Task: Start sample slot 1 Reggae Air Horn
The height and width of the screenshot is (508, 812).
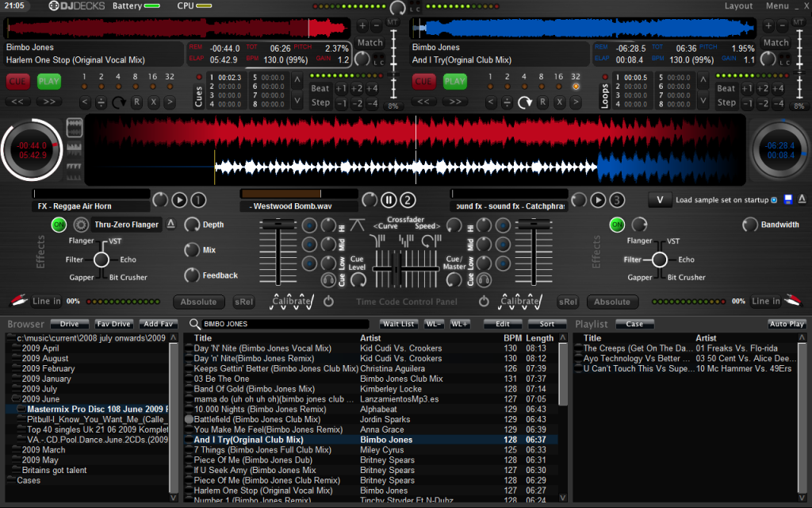Action: coord(179,200)
